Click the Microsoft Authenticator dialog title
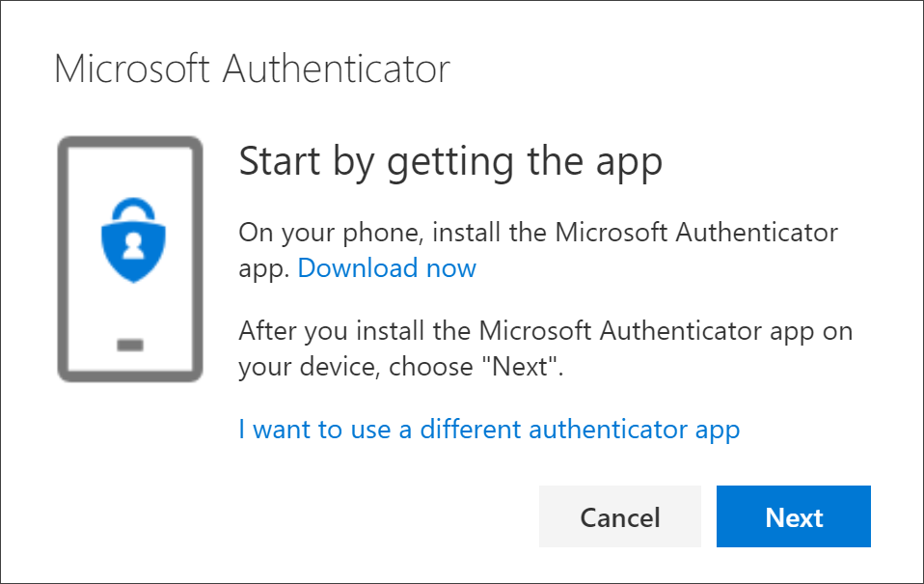This screenshot has height=584, width=924. (x=253, y=68)
